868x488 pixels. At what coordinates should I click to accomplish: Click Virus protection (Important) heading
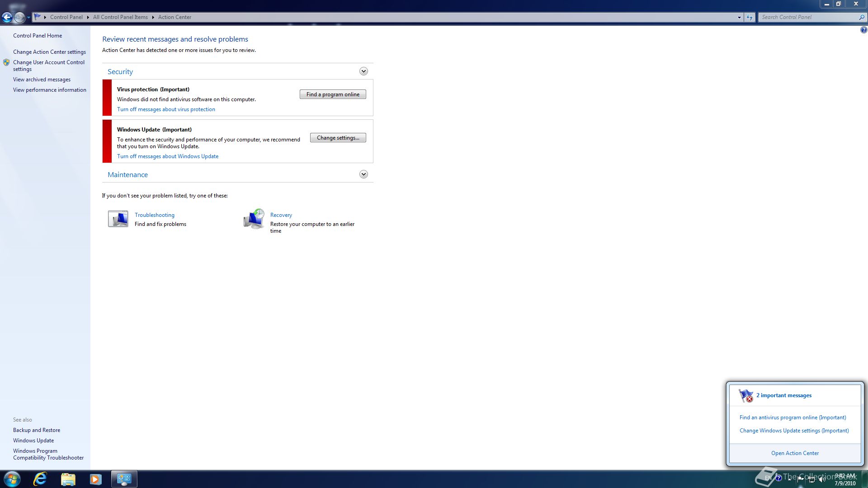click(x=153, y=89)
